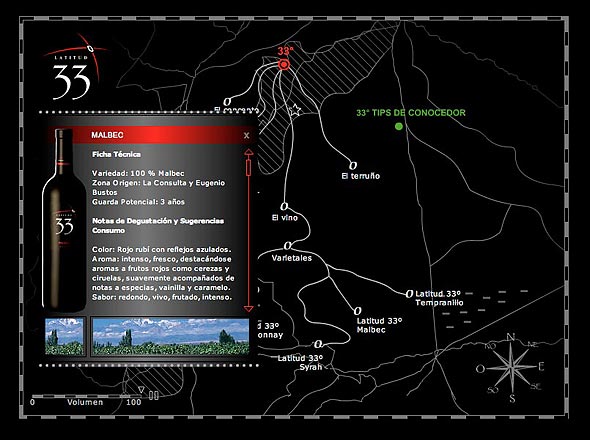Image resolution: width=590 pixels, height=440 pixels.
Task: Click the volume slider triangle handle
Action: [141, 390]
